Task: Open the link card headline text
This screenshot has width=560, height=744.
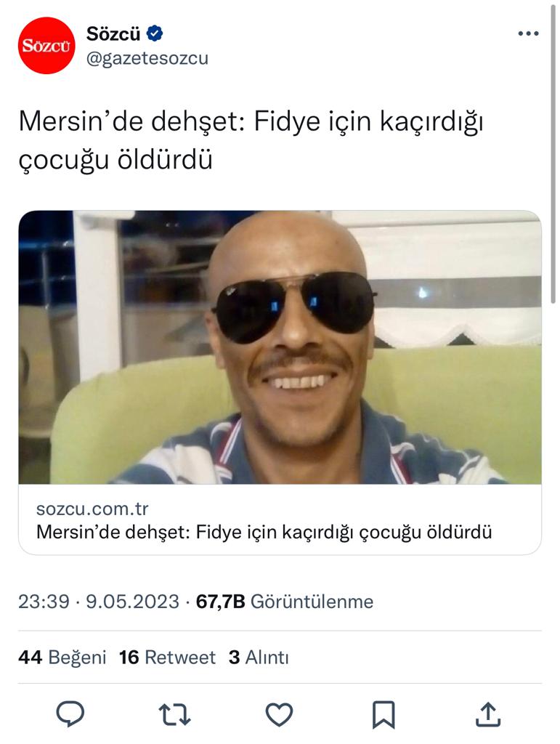Action: tap(264, 532)
